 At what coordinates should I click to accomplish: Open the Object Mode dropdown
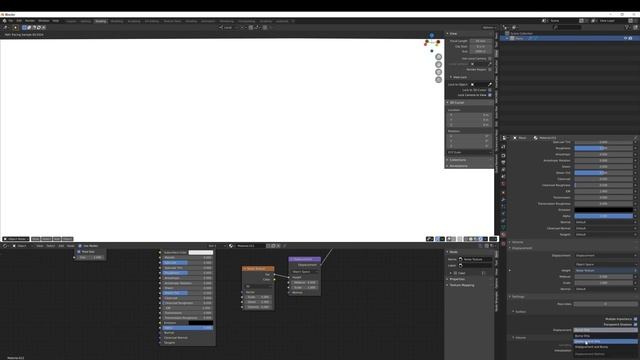[x=16, y=239]
